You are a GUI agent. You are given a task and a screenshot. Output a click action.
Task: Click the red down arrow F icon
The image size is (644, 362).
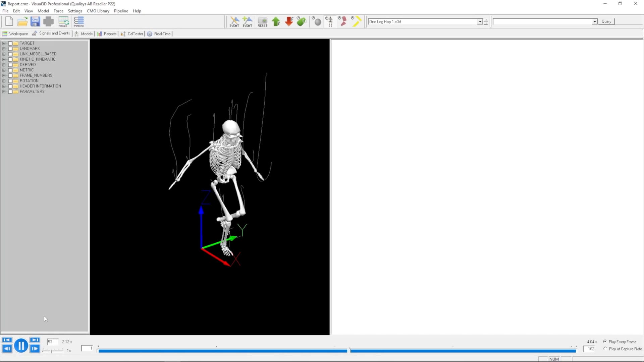pyautogui.click(x=289, y=21)
